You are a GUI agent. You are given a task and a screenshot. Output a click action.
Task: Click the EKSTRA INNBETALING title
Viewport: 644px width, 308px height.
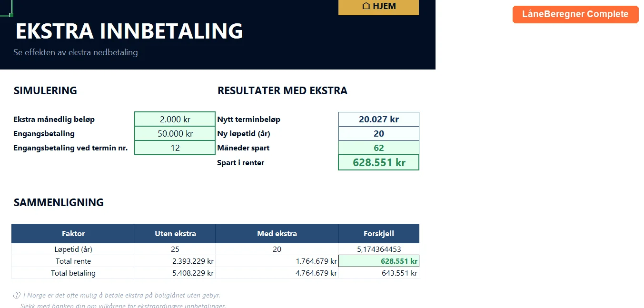(x=129, y=31)
